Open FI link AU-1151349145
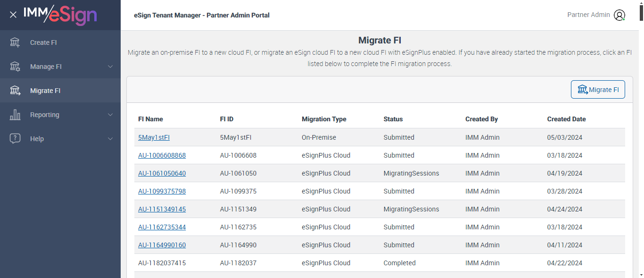This screenshot has width=644, height=278. pos(162,209)
